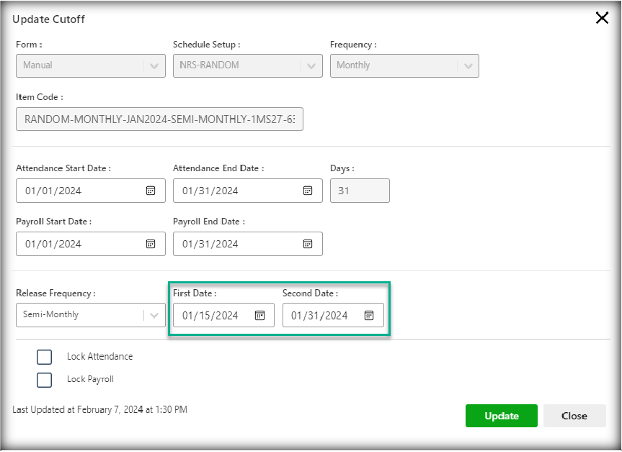622x452 pixels.
Task: Open Release Frequency Semi-Monthly dropdown
Action: 154,315
